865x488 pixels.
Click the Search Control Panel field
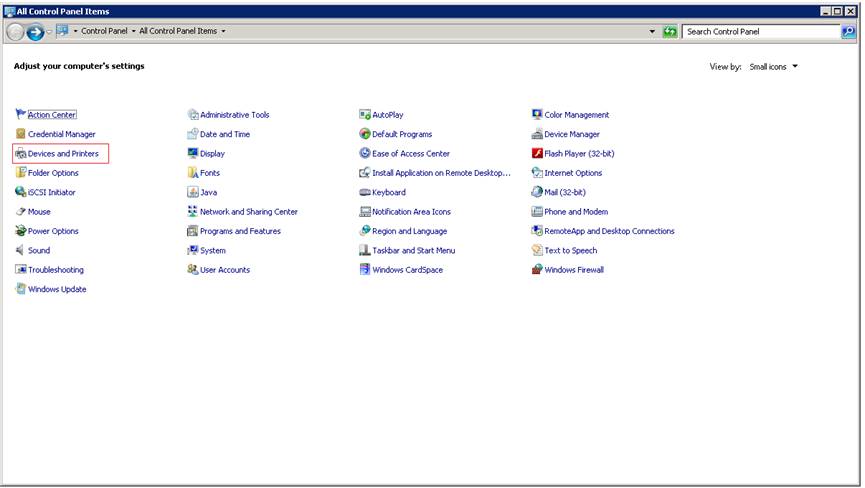[761, 31]
